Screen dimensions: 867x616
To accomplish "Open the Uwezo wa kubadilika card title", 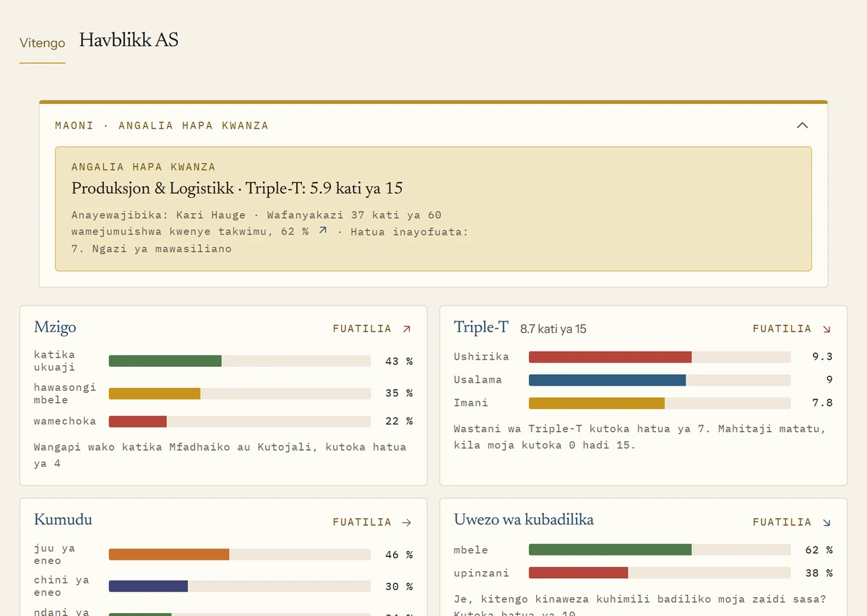I will 524,520.
